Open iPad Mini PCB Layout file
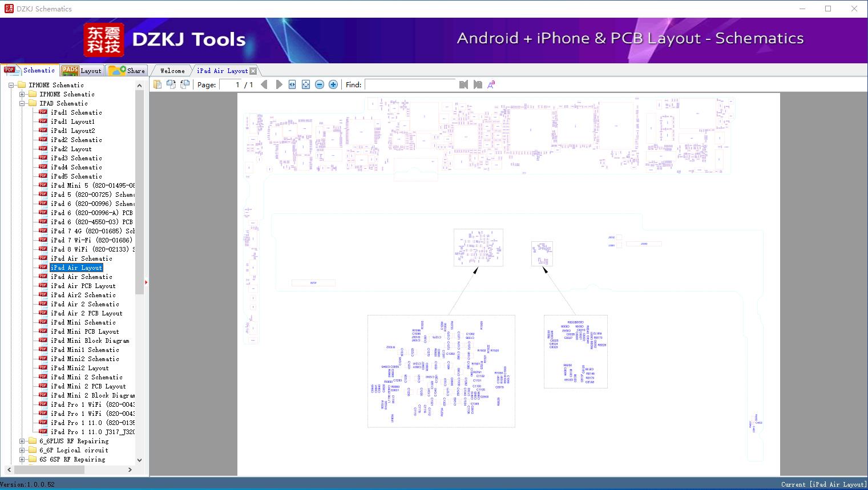The image size is (868, 490). click(x=84, y=332)
